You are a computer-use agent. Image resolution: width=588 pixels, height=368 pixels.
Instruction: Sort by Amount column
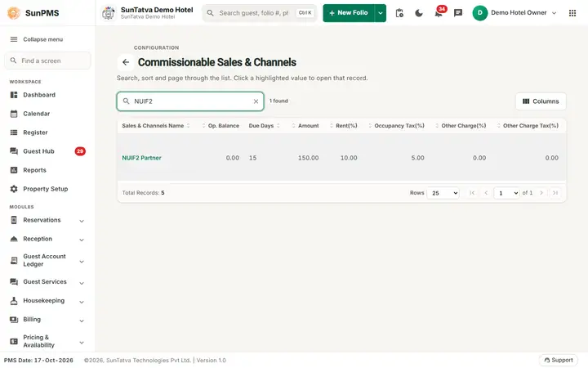click(305, 126)
